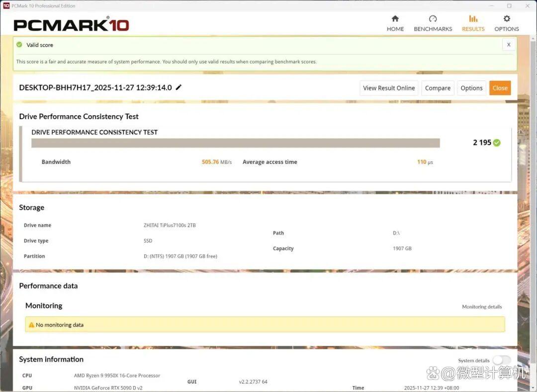The image size is (537, 392).
Task: Click the PCMark 10 logo
Action: click(x=71, y=25)
